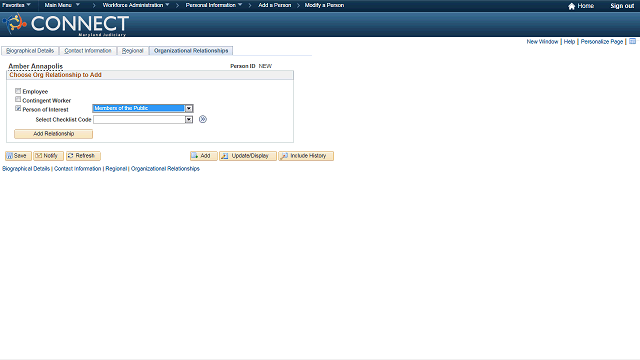Click the Personalize Page link

click(602, 42)
